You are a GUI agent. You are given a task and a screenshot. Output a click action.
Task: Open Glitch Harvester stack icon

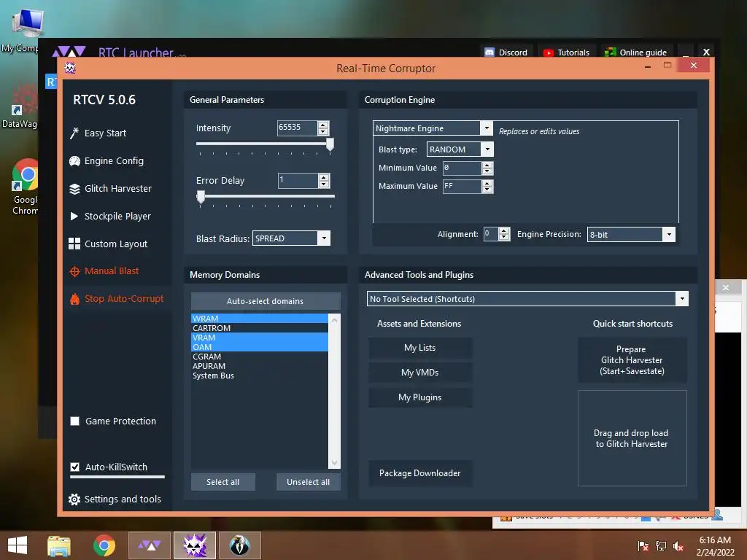[74, 189]
